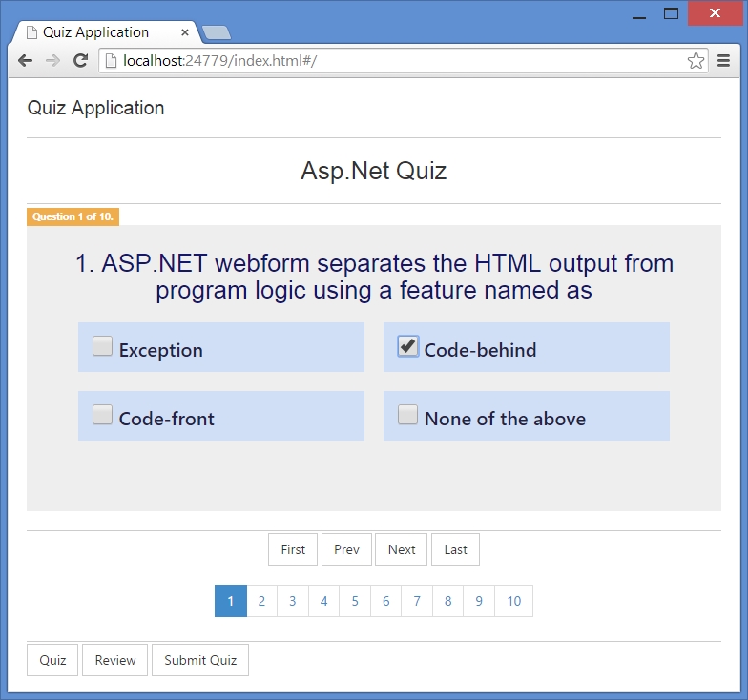Click the browser forward arrow
Screen dimensions: 748x700
[52, 61]
